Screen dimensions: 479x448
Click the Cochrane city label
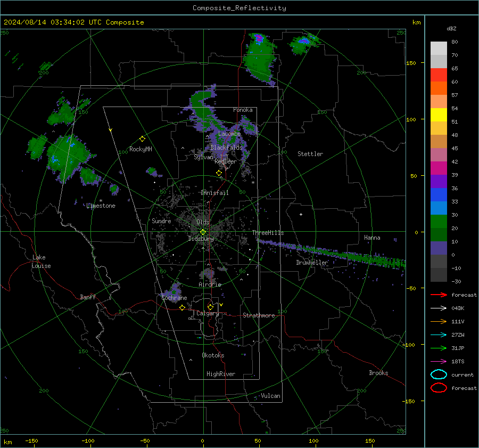coord(174,298)
